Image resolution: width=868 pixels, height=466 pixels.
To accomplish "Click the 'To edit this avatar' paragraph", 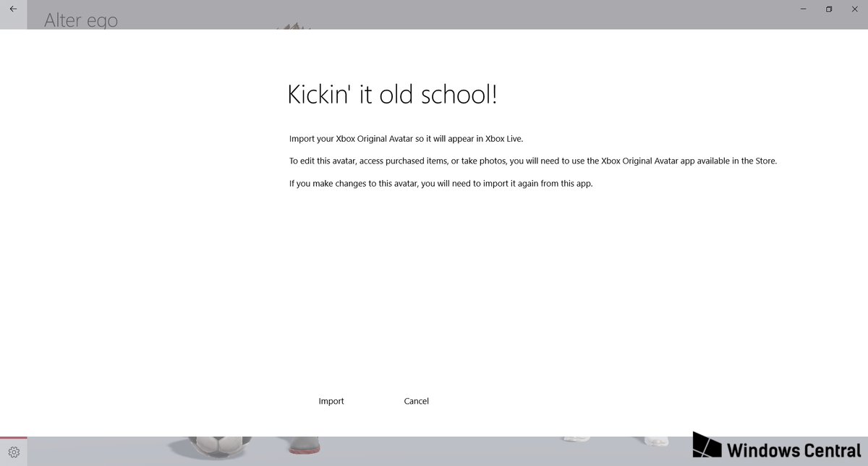I will (x=532, y=161).
